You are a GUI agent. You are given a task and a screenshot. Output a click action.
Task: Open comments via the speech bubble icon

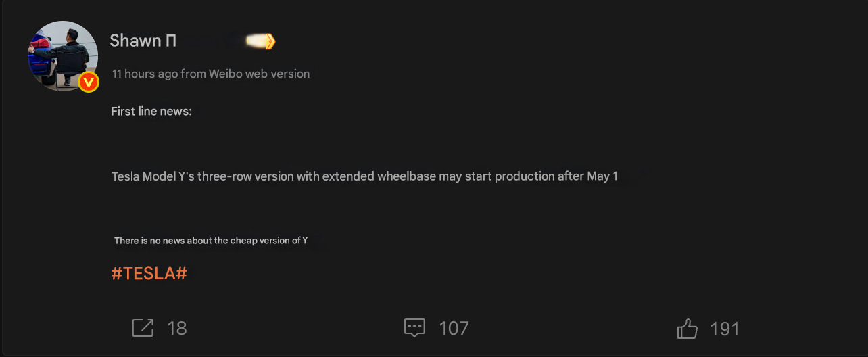(x=414, y=328)
